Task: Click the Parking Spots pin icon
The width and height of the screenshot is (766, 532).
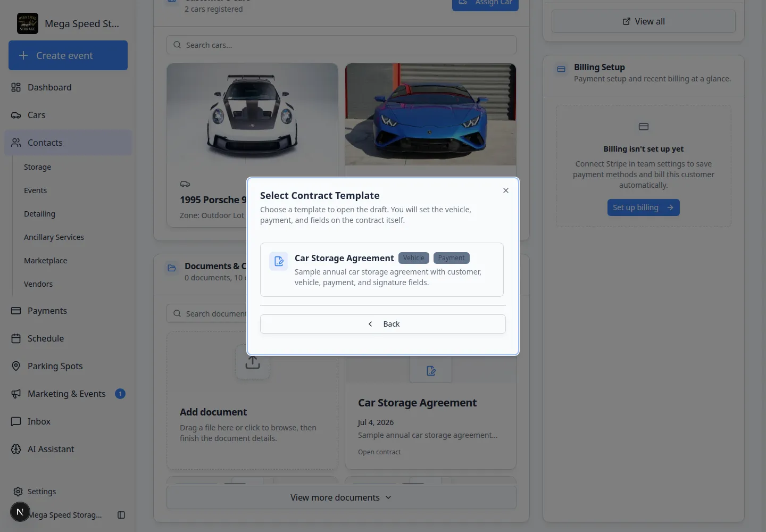Action: (x=16, y=366)
